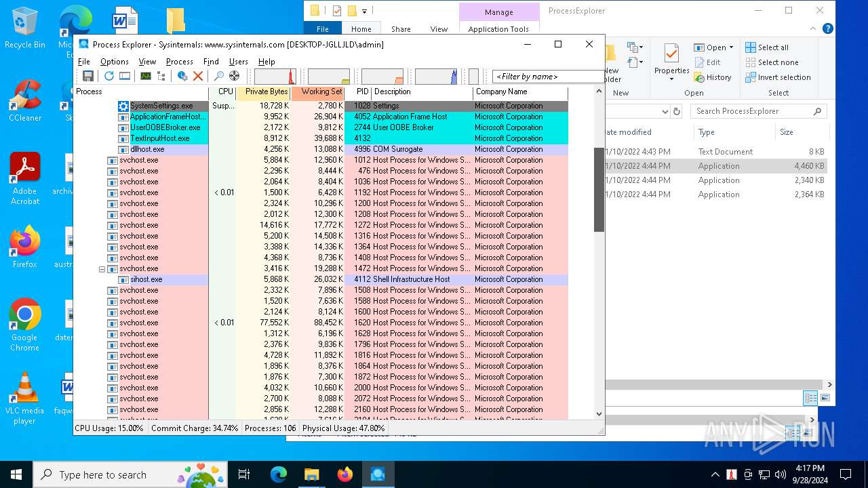Open the Application Tools tab in File Explorer
This screenshot has width=868, height=488.
click(498, 29)
